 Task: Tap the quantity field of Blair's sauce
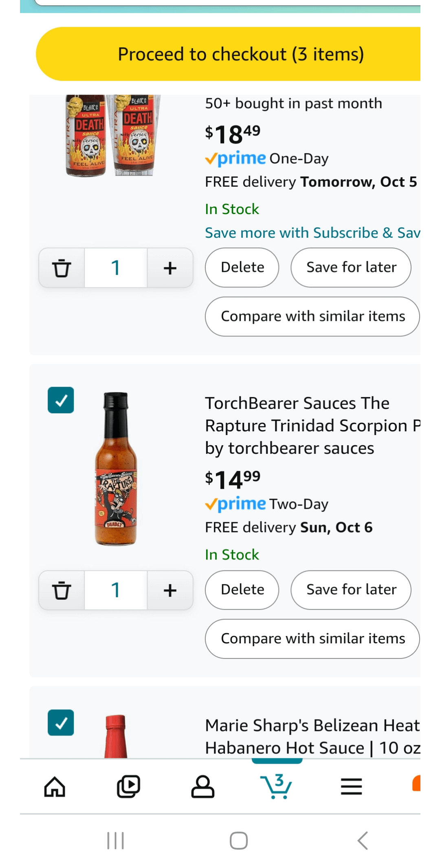116,268
